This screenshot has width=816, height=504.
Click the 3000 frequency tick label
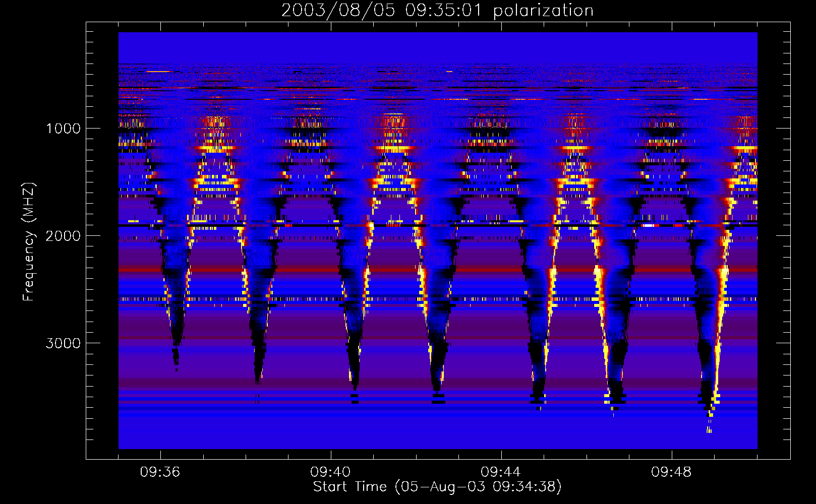click(63, 343)
